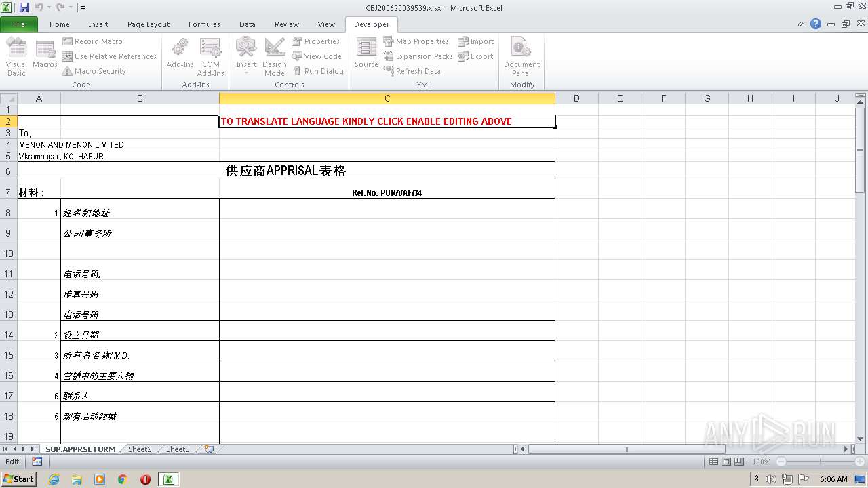Click the volume icon in system tray

[x=771, y=479]
